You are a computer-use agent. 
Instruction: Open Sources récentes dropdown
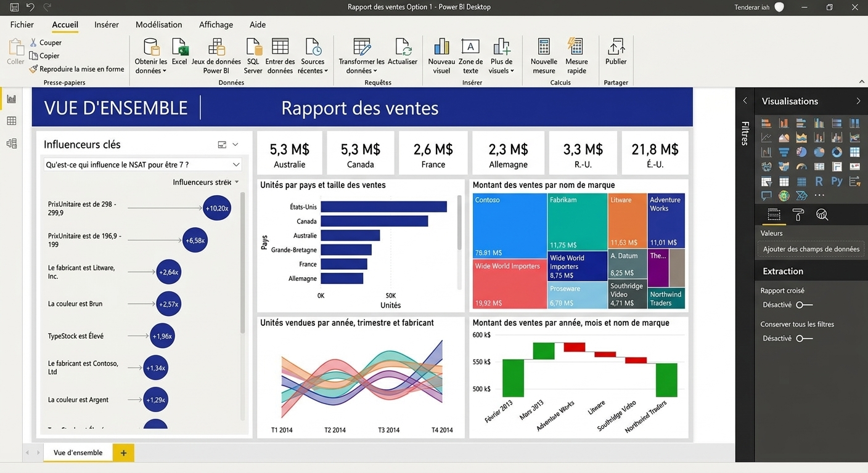326,71
